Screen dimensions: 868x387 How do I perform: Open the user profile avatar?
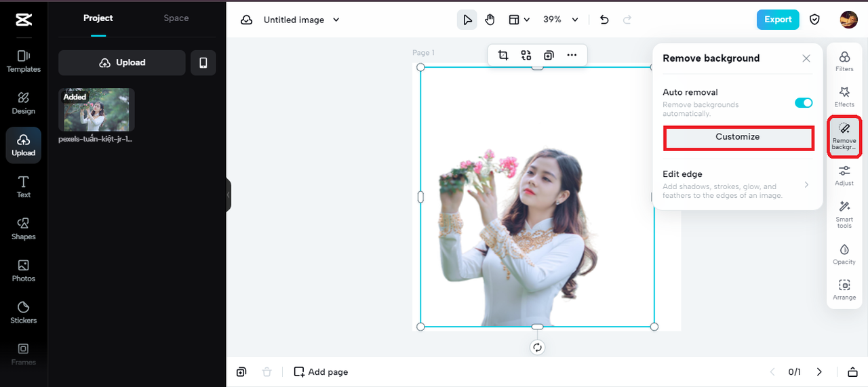pos(848,20)
